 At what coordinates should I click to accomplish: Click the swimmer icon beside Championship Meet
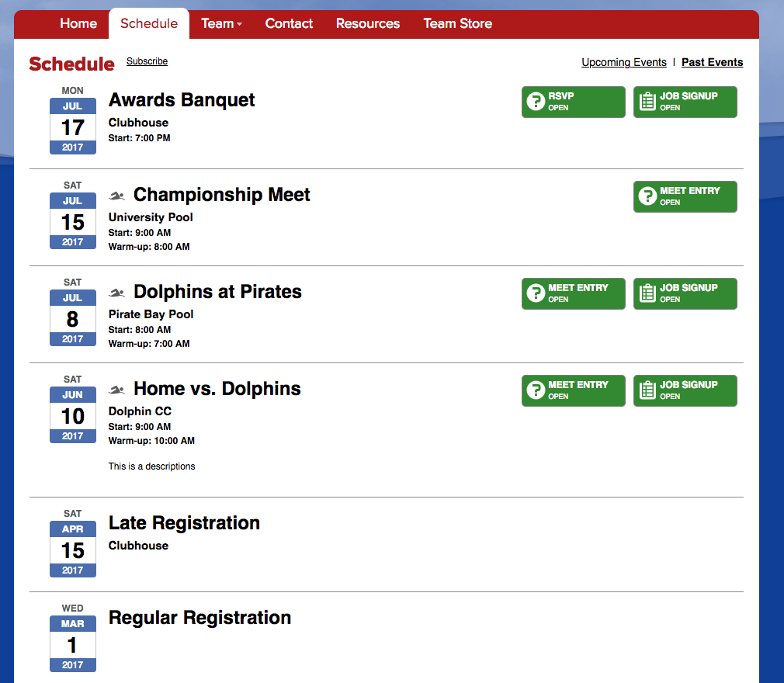point(116,196)
